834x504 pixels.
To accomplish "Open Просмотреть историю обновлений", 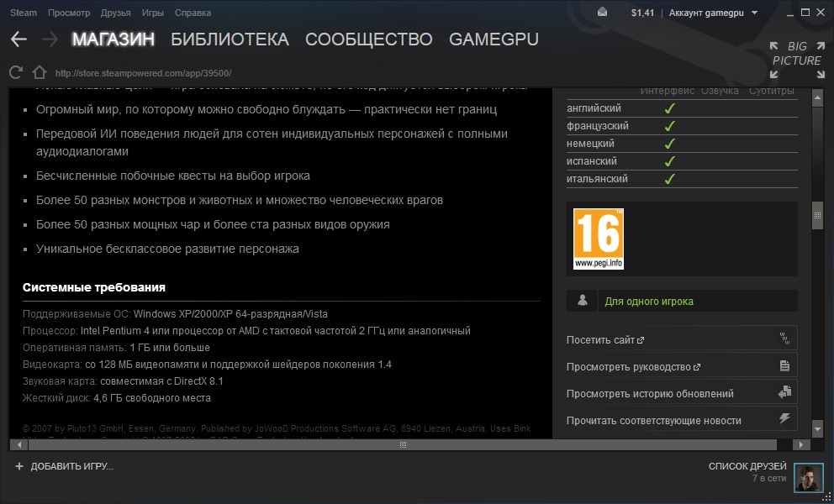I will click(650, 394).
